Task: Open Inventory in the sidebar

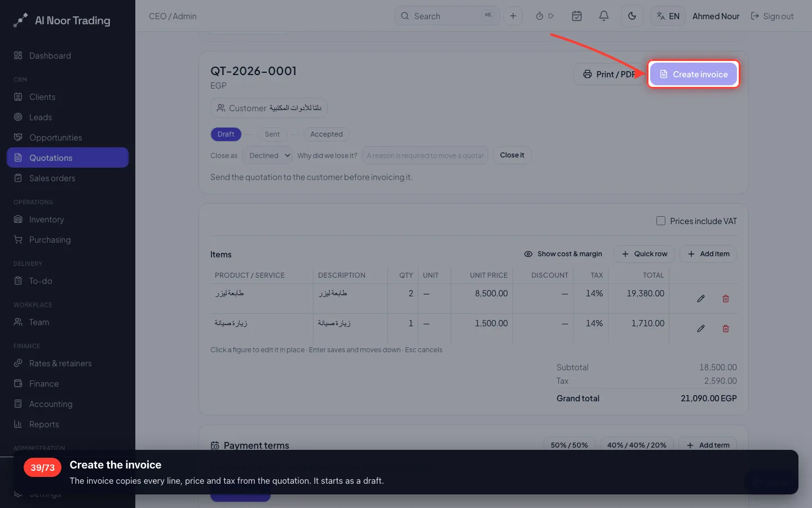Action: click(x=68, y=219)
